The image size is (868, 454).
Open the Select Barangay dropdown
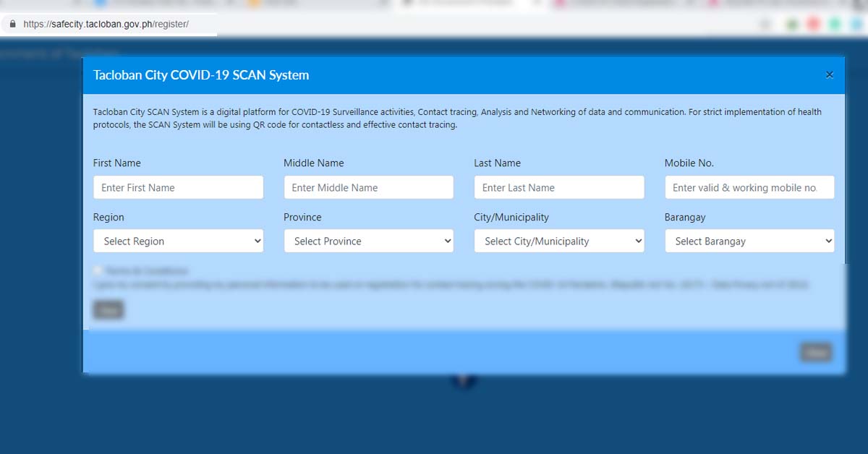tap(749, 241)
